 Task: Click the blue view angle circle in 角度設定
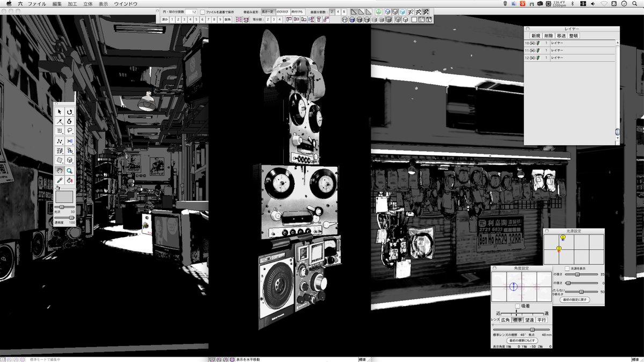513,286
